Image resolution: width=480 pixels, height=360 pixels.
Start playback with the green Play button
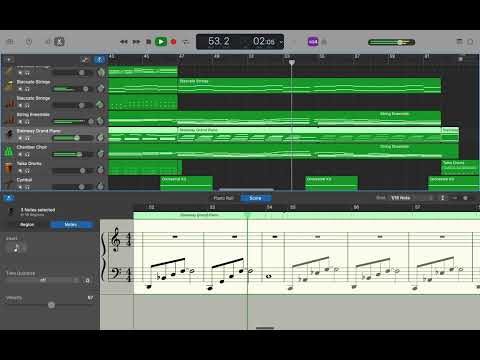161,42
